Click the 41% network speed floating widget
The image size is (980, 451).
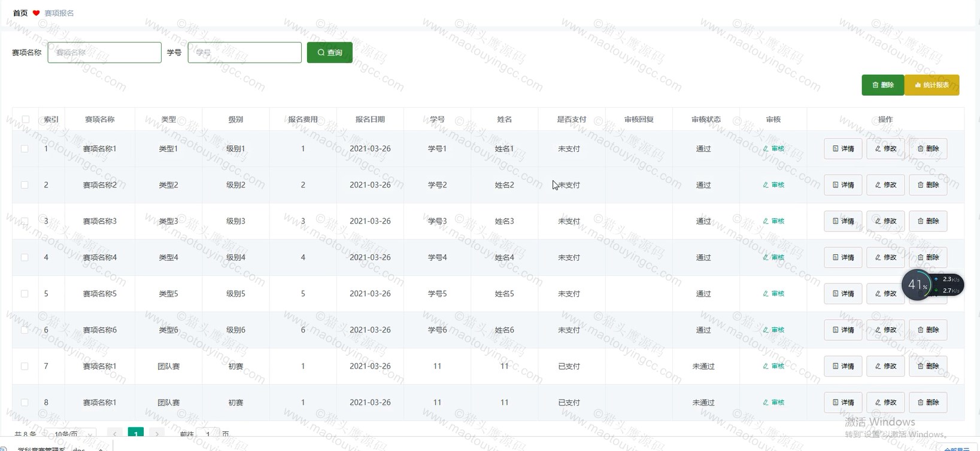tap(932, 285)
